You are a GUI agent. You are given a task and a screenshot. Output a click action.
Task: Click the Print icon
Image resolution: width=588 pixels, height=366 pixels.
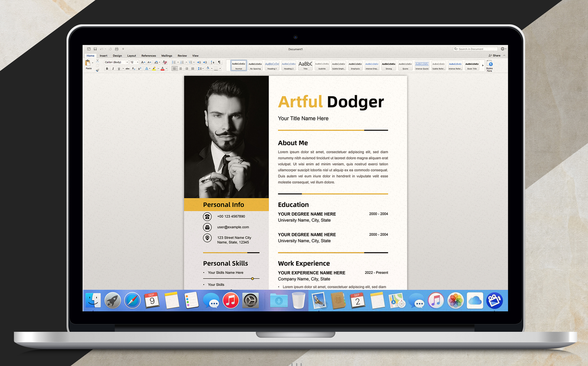pyautogui.click(x=116, y=49)
